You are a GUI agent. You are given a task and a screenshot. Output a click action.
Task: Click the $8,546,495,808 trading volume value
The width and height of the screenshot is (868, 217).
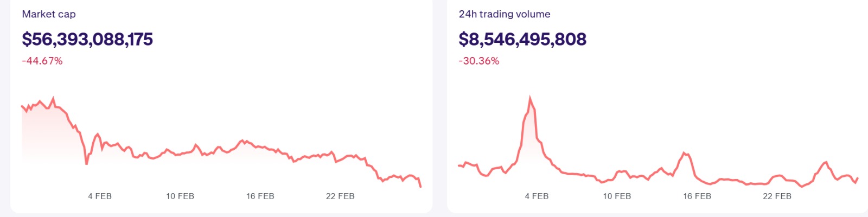click(522, 39)
